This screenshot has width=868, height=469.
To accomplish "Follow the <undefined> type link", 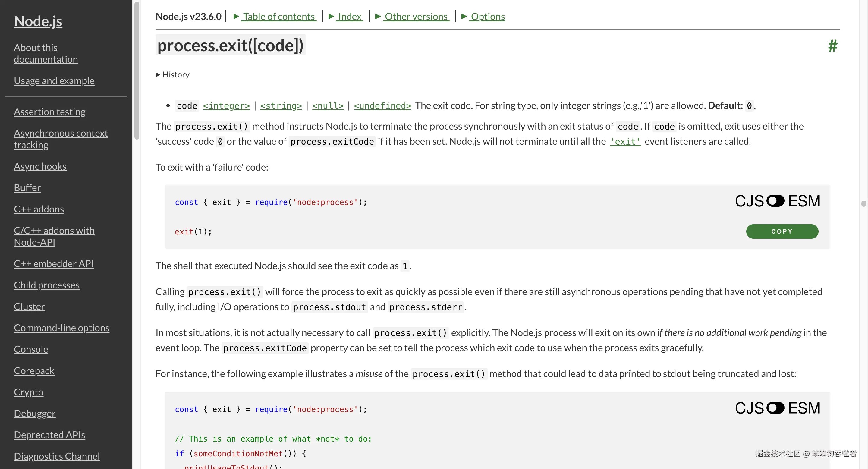I will tap(382, 106).
